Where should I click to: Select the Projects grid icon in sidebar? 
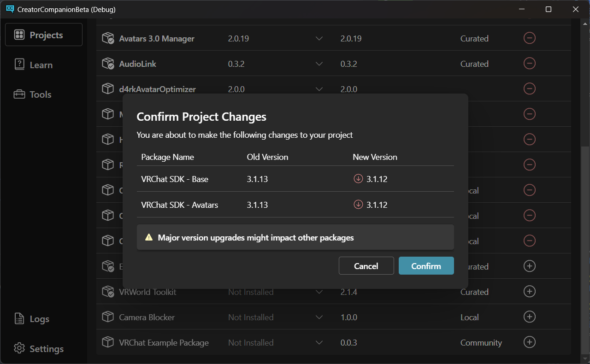pos(18,34)
